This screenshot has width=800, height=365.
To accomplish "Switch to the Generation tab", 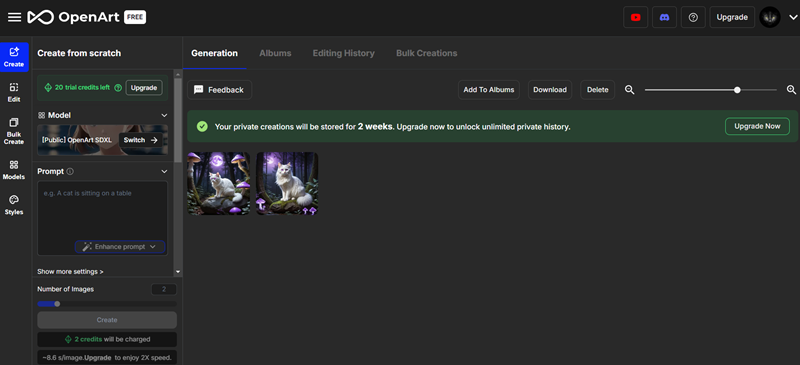I will [214, 53].
